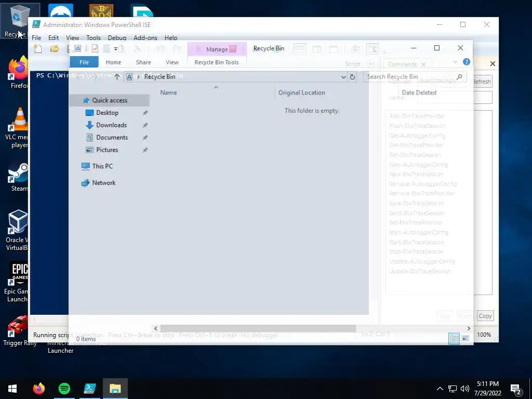Open the Recycle Bin help icon

(x=467, y=62)
